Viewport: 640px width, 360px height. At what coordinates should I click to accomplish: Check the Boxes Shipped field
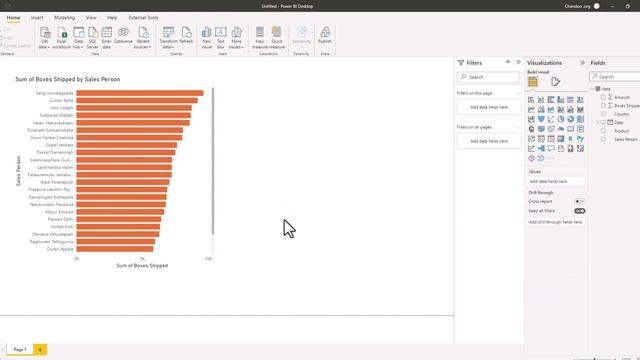(x=603, y=106)
